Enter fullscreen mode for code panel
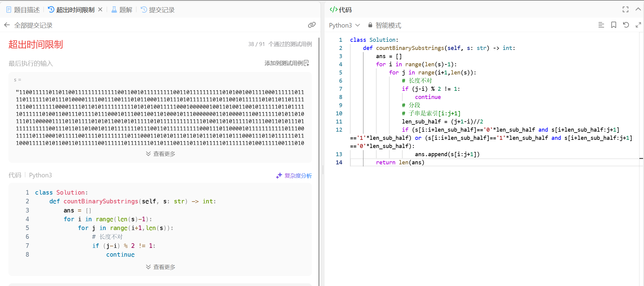Viewport: 644px width, 286px height. (626, 10)
